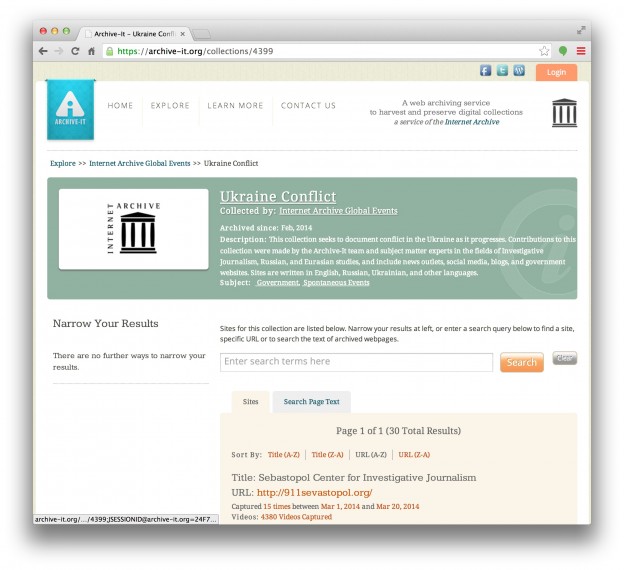Click the Spontaneous Events subject link
Viewport: 624px width, 570px height.
point(336,283)
